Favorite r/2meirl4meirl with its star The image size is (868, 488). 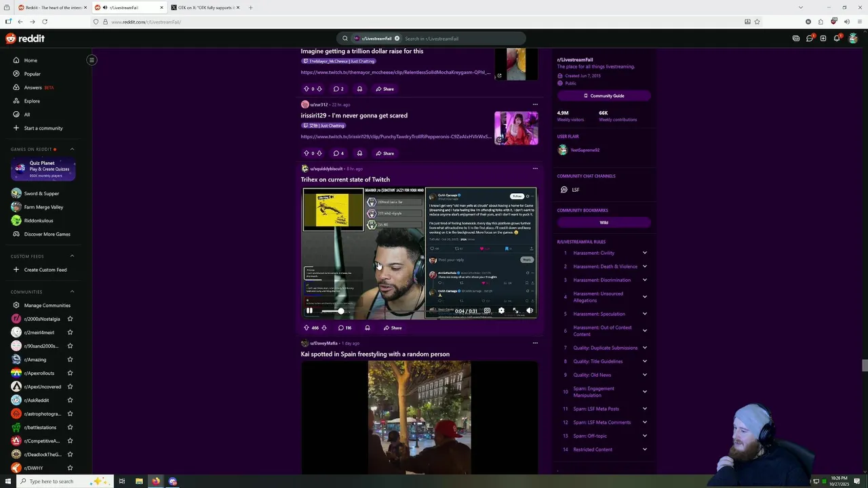[70, 332]
